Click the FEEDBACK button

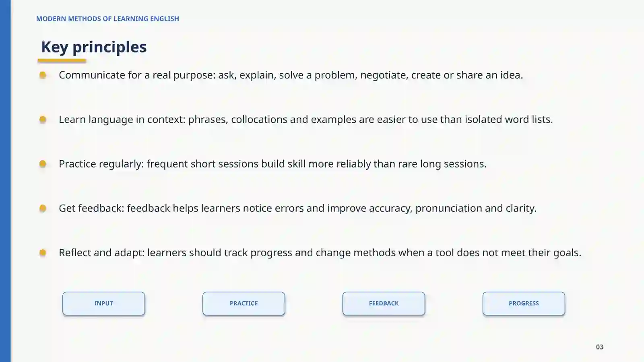pos(384,303)
